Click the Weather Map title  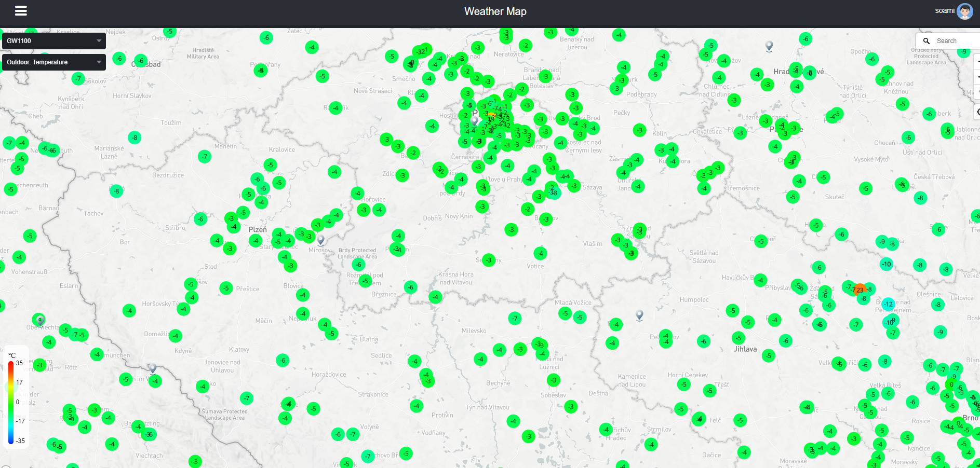click(495, 11)
